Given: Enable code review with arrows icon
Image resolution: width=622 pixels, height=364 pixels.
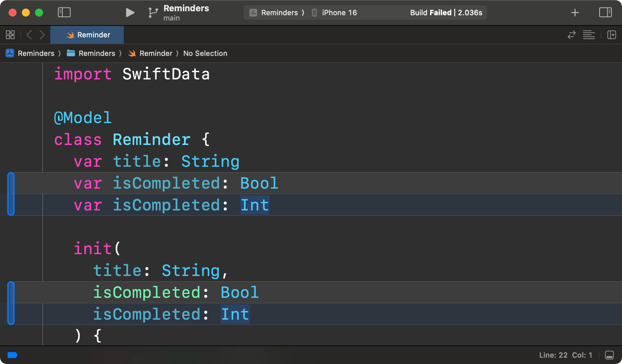Looking at the screenshot, I should click(571, 35).
